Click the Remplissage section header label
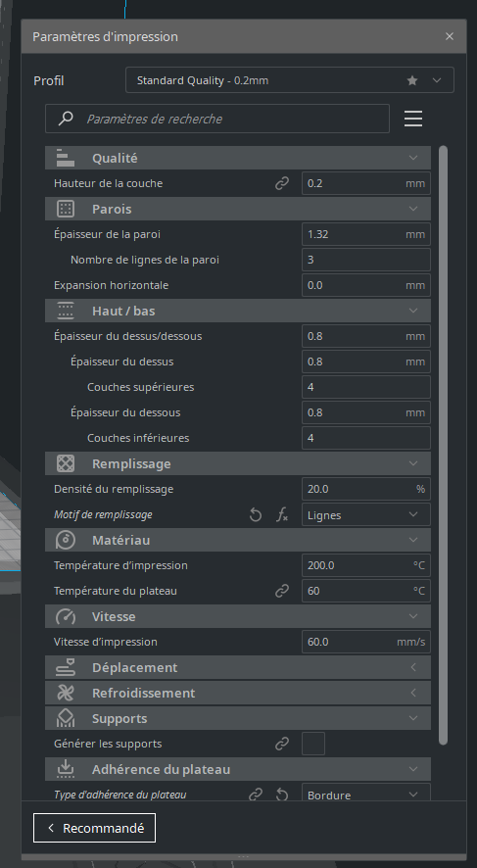The width and height of the screenshot is (477, 868). (x=131, y=463)
